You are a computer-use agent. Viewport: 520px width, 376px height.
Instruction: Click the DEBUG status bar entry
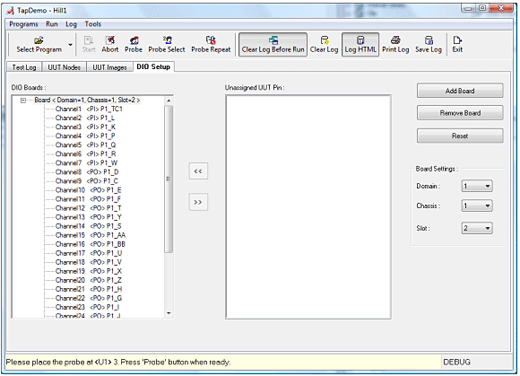pos(457,362)
